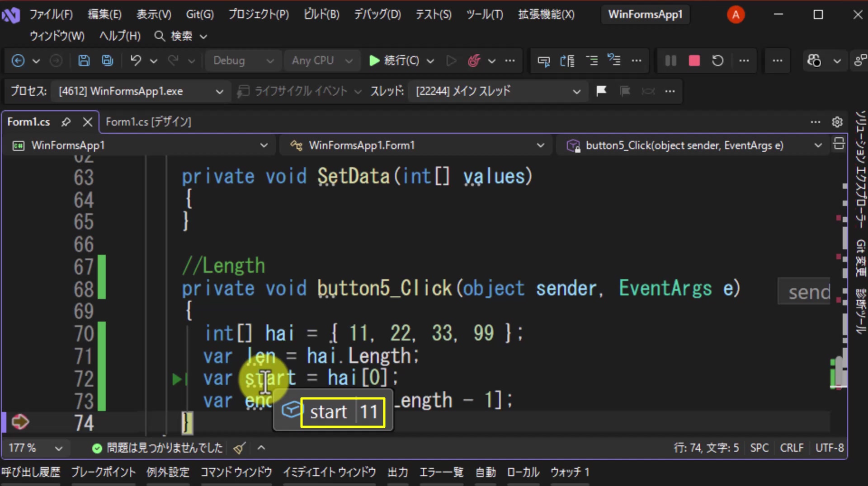The height and width of the screenshot is (486, 868).
Task: Click the split editor window icon
Action: point(839,144)
